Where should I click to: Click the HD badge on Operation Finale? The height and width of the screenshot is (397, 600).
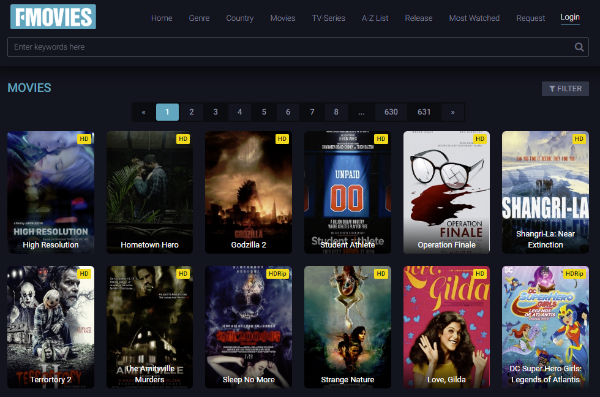click(x=480, y=139)
